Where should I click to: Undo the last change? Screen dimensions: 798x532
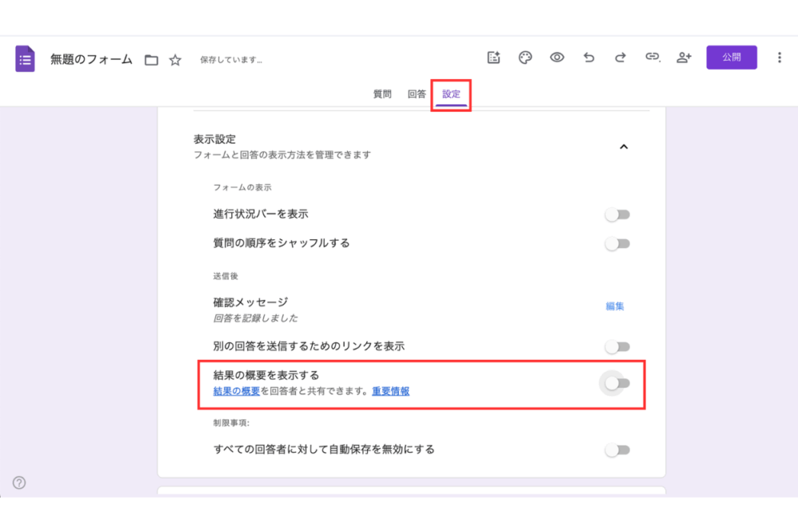click(588, 57)
